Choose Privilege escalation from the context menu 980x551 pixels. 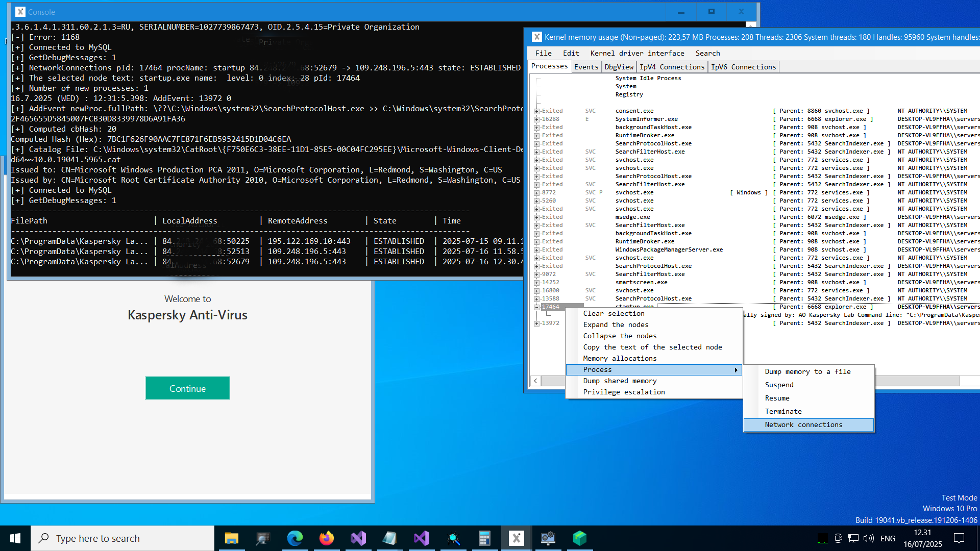point(654,392)
